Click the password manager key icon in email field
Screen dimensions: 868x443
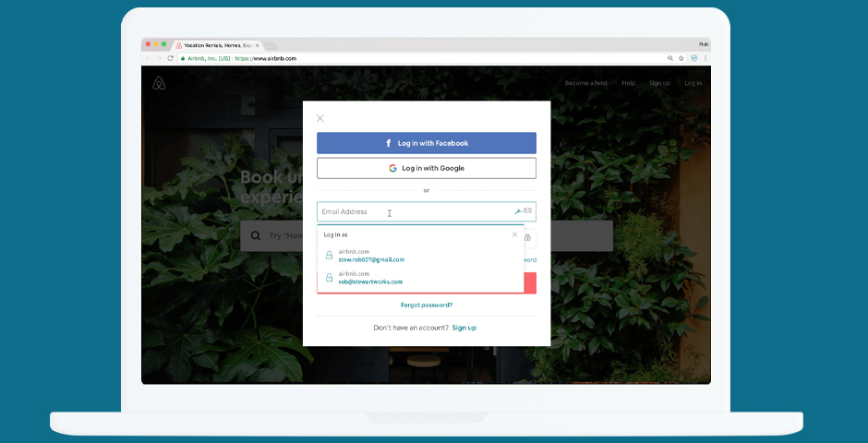(x=518, y=211)
